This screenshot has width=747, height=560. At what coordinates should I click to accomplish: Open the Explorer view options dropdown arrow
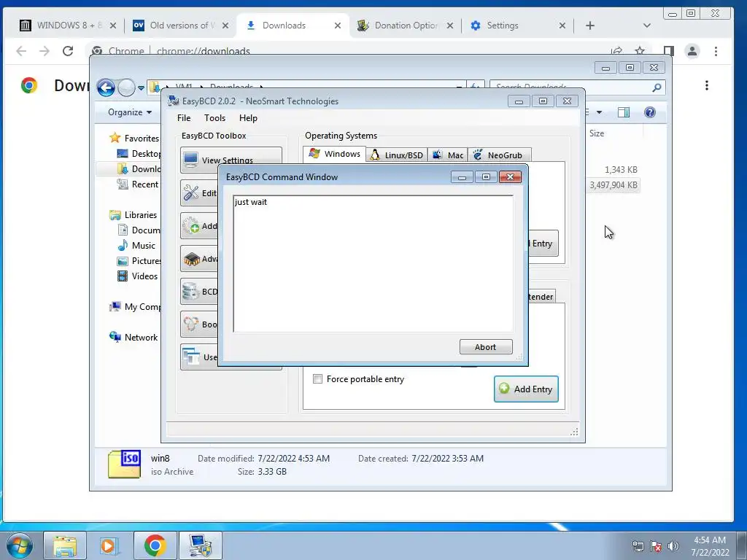coord(599,112)
